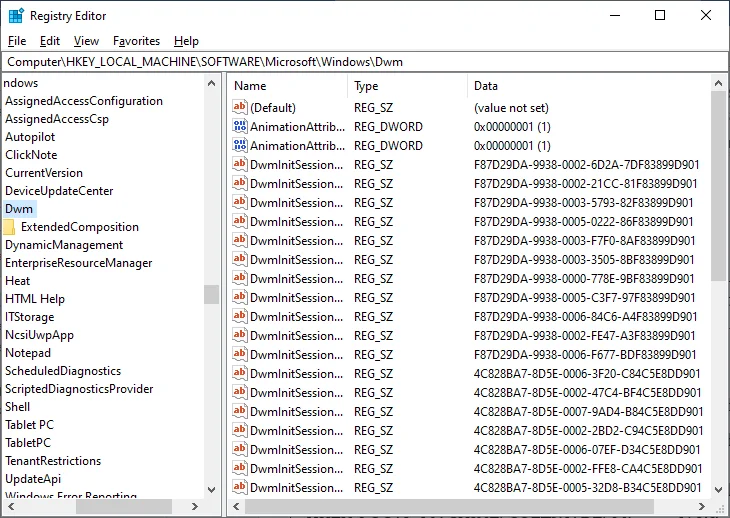730x518 pixels.
Task: Select the ScriptedDiagnosticsProvider key
Action: tap(79, 389)
